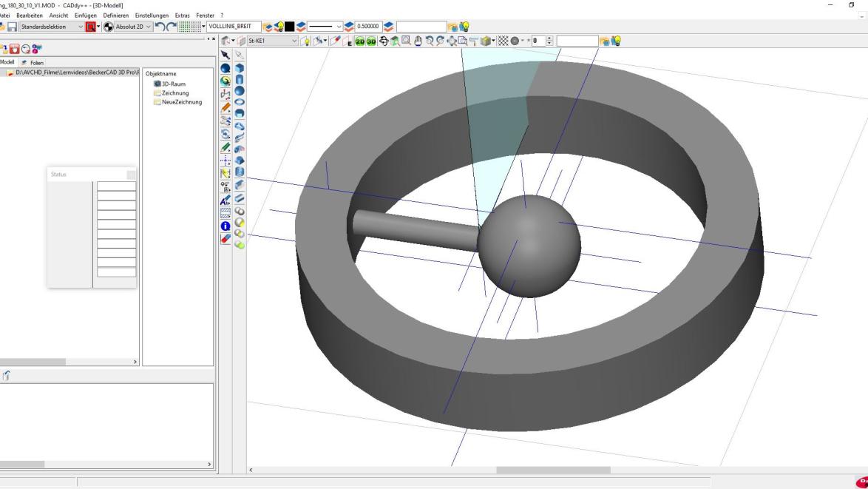Screen dimensions: 868x489
Task: Click the 0.500000 line width field
Action: (x=368, y=27)
